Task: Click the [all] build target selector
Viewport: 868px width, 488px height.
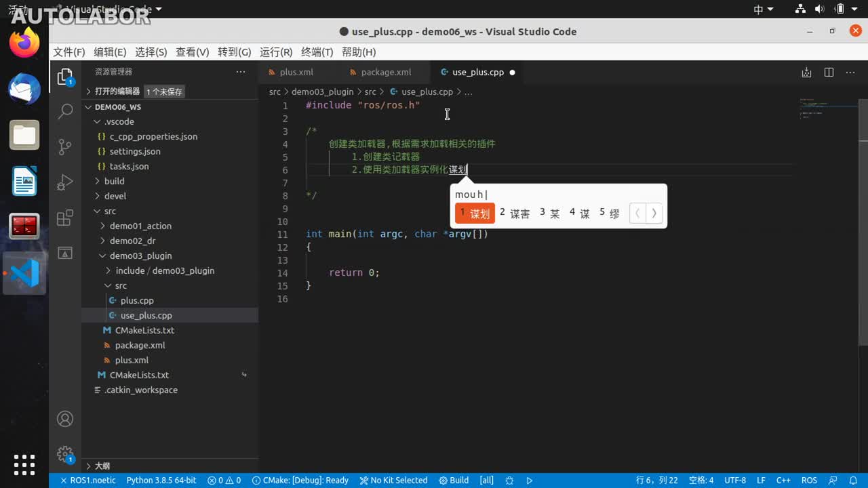Action: click(x=487, y=480)
